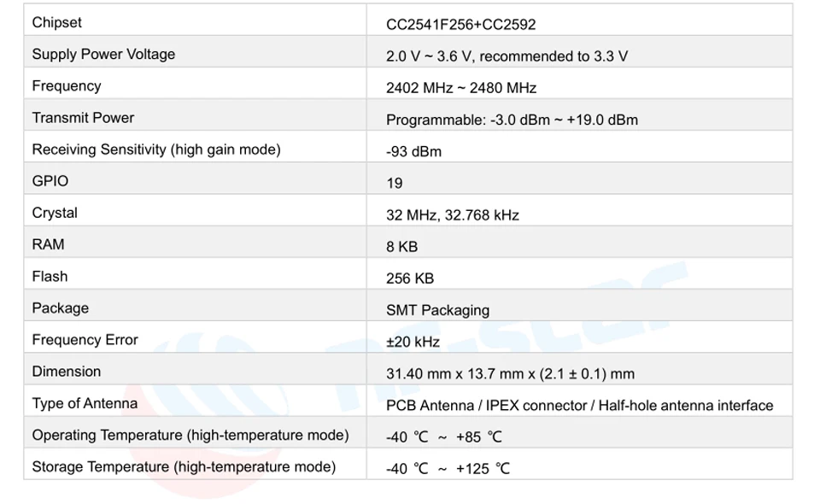Click the Receiving Sensitivity label
Image resolution: width=820 pixels, height=504 pixels.
[156, 149]
